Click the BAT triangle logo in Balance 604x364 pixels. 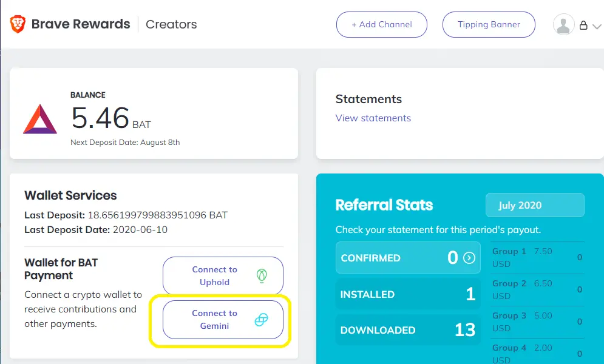click(x=40, y=120)
